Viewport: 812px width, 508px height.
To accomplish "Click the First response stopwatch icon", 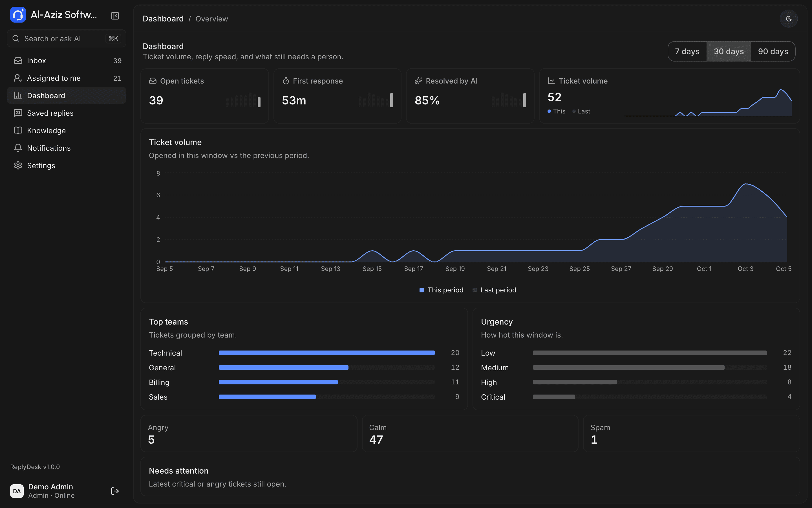I will 286,81.
